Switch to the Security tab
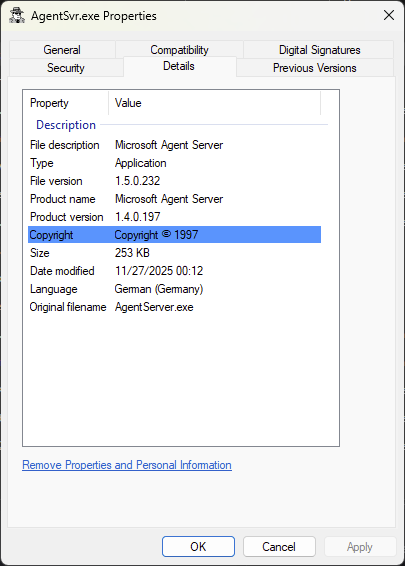 [x=66, y=68]
